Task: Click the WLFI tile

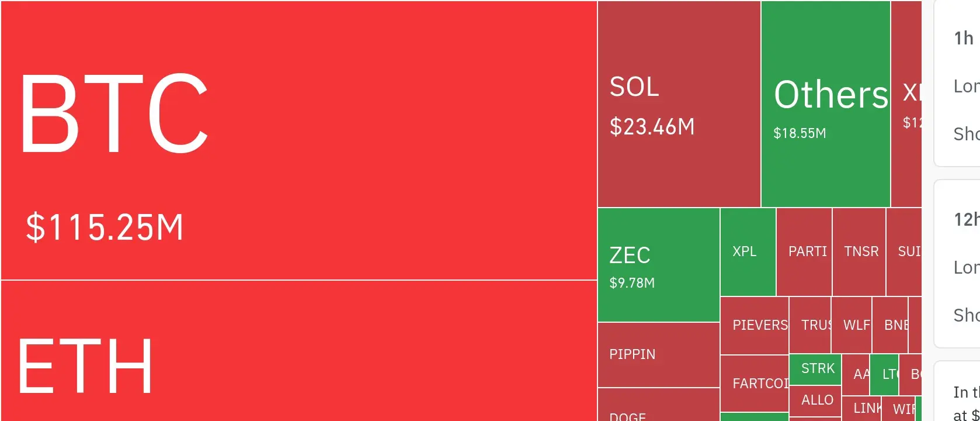Action: click(851, 325)
